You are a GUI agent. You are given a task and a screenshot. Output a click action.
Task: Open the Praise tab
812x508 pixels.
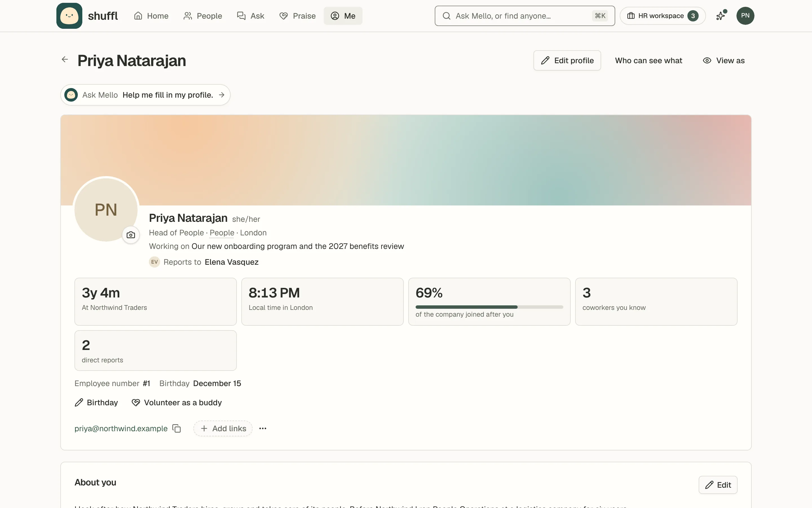297,16
